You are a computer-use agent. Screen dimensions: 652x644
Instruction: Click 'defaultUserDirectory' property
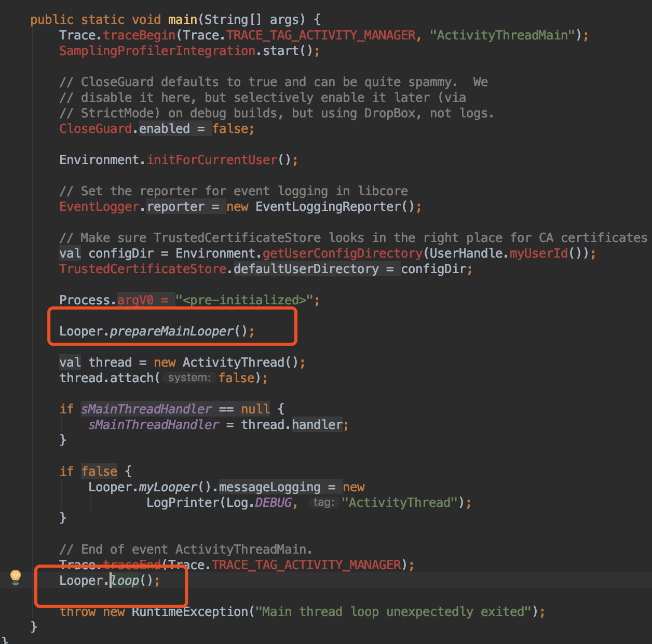(x=306, y=269)
